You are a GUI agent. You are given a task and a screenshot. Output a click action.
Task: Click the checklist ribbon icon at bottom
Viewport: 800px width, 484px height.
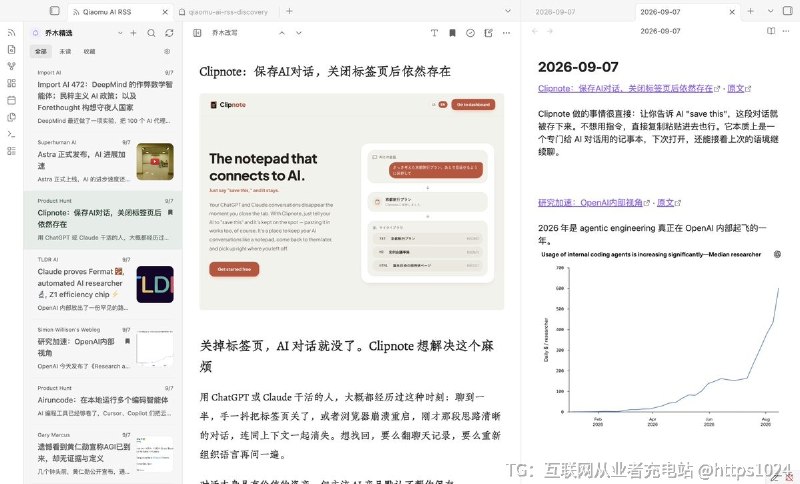click(11, 150)
